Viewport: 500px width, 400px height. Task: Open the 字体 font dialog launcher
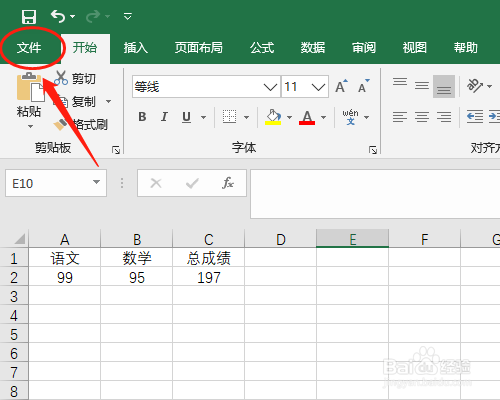[x=373, y=150]
